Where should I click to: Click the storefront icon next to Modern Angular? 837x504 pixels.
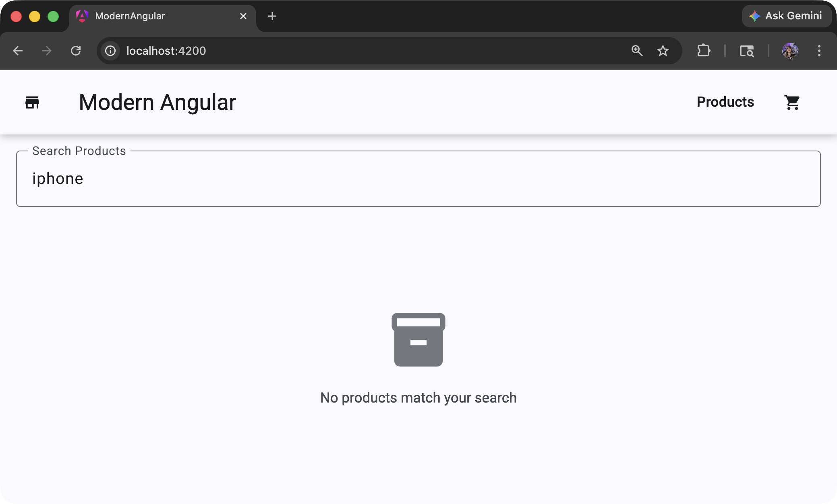(33, 102)
